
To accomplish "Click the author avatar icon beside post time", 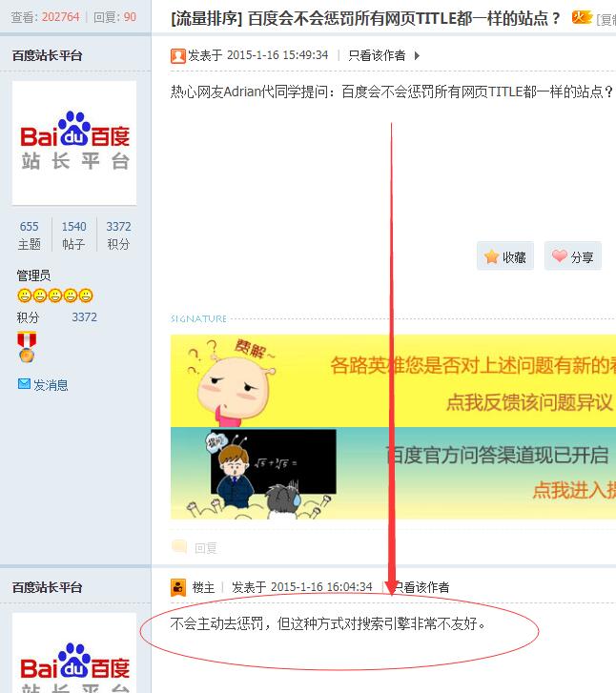I will click(177, 56).
